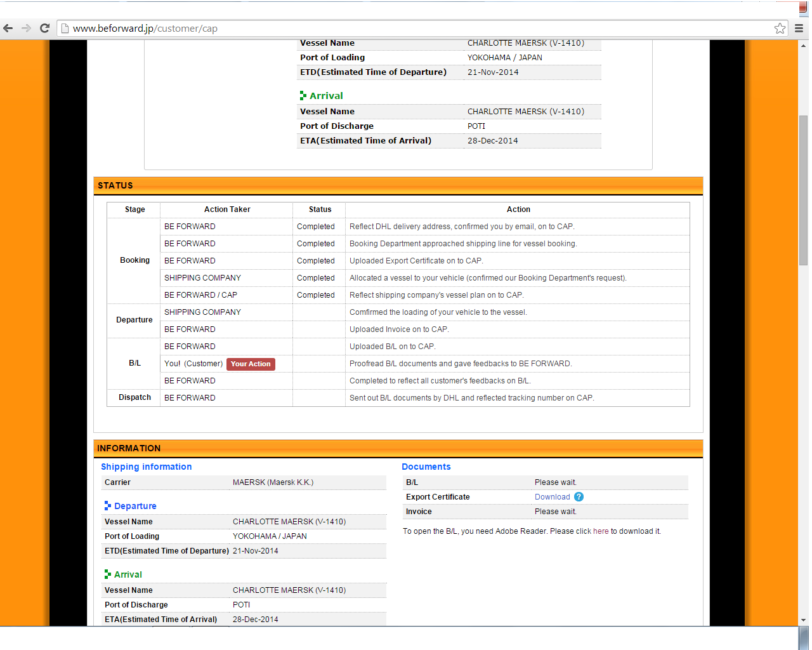
Task: Select 'POTI' discharge port in INFORMATION section
Action: pyautogui.click(x=241, y=605)
